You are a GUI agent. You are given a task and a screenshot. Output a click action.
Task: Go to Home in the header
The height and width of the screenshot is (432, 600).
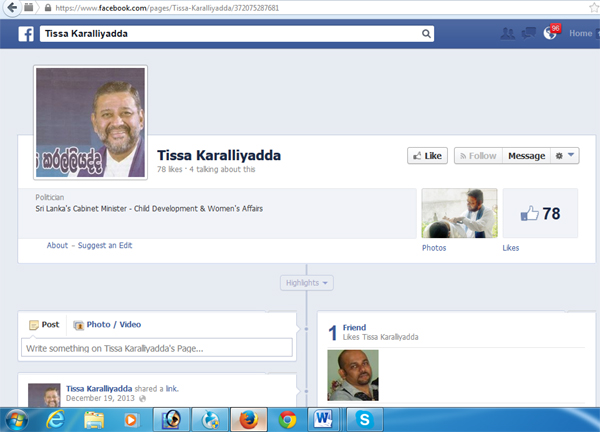(580, 33)
